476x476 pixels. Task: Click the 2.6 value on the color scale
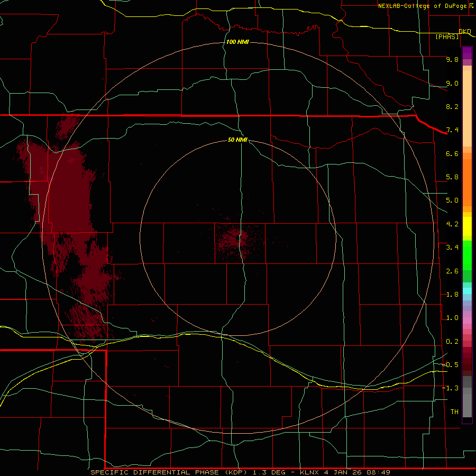point(452,271)
